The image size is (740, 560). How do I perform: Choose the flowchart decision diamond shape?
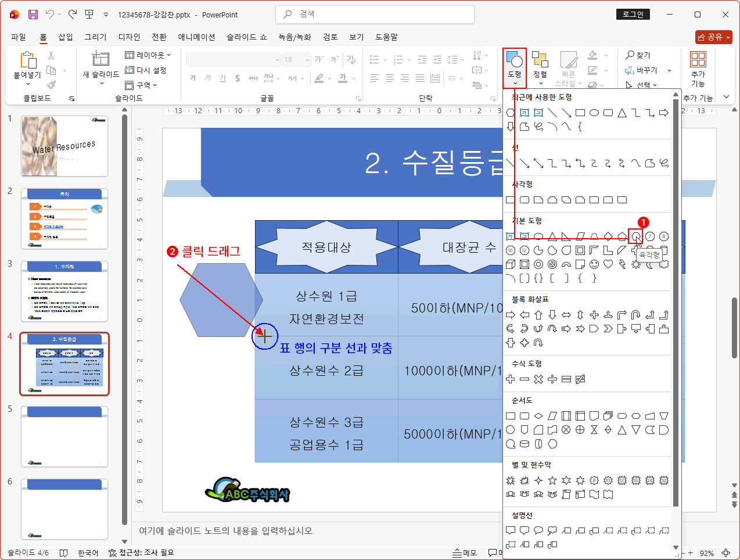click(538, 416)
